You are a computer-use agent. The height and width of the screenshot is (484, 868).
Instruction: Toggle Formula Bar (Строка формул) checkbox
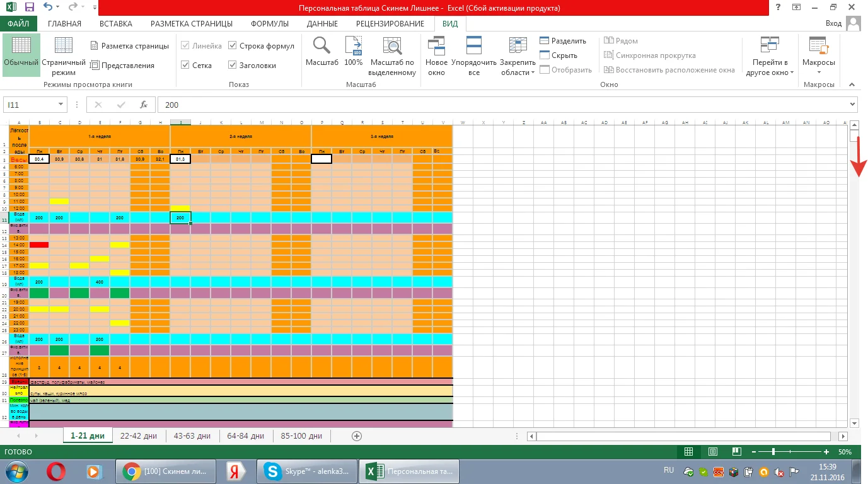click(233, 46)
